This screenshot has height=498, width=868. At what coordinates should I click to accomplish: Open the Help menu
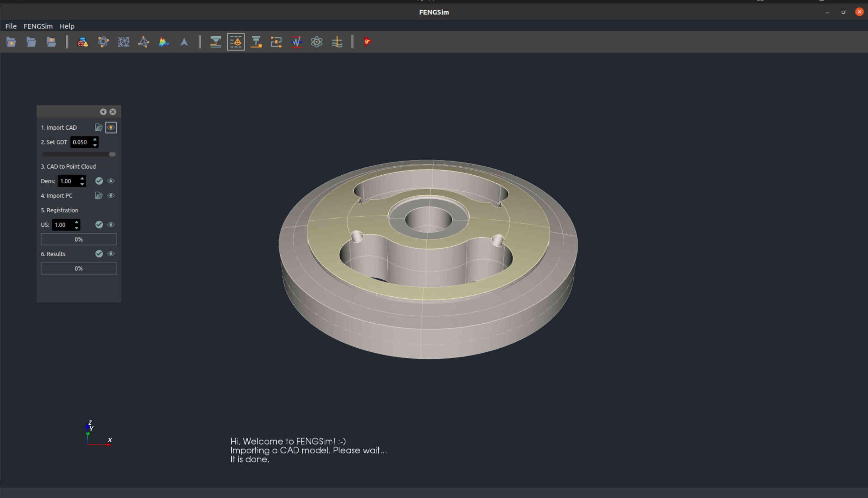[67, 26]
